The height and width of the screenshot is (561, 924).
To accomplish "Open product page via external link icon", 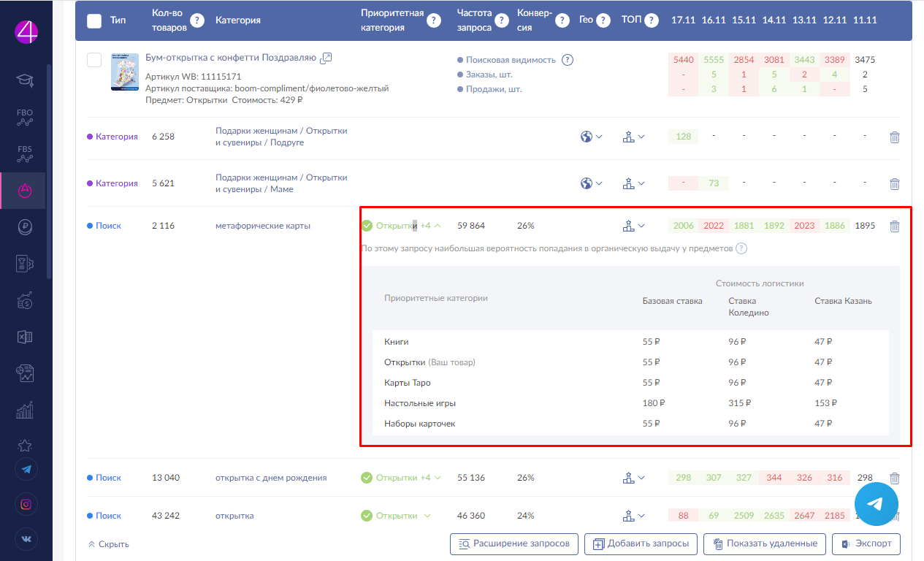I will coord(327,58).
